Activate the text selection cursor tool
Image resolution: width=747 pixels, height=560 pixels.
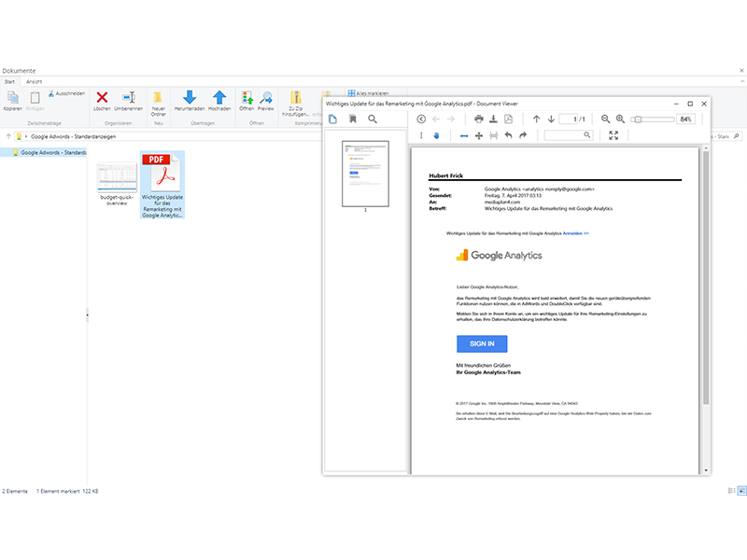coord(421,135)
